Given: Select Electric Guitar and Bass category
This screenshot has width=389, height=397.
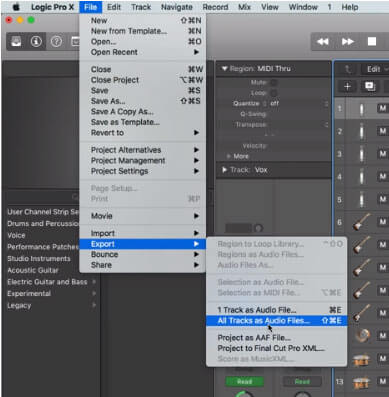Looking at the screenshot, I should 47,282.
